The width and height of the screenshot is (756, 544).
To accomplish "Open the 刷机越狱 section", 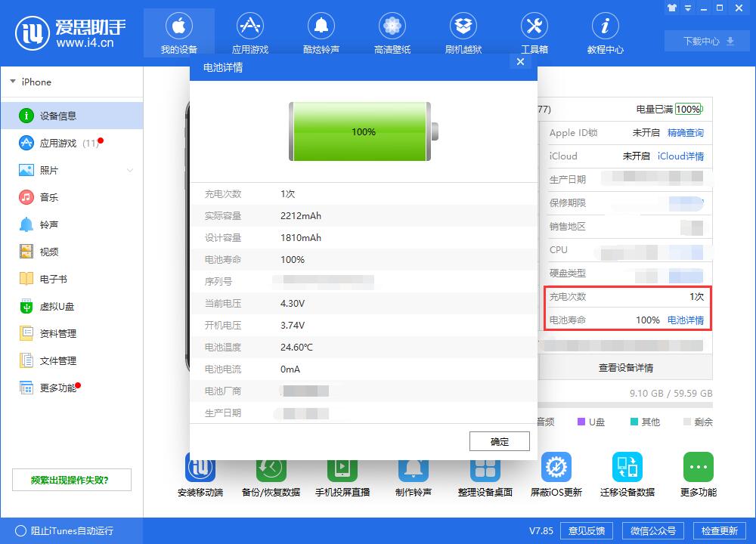I will pyautogui.click(x=463, y=32).
